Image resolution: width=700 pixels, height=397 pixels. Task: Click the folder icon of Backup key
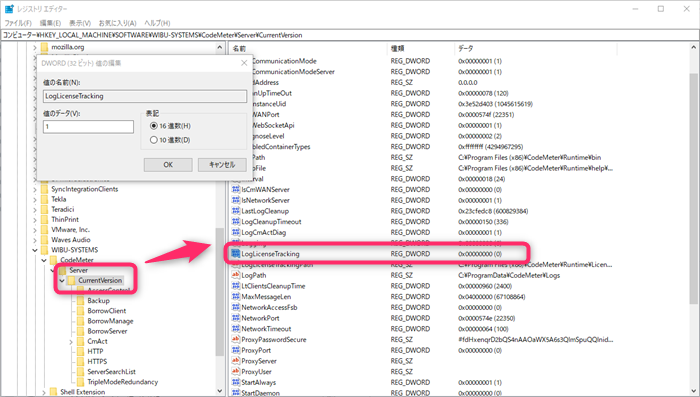[80, 301]
